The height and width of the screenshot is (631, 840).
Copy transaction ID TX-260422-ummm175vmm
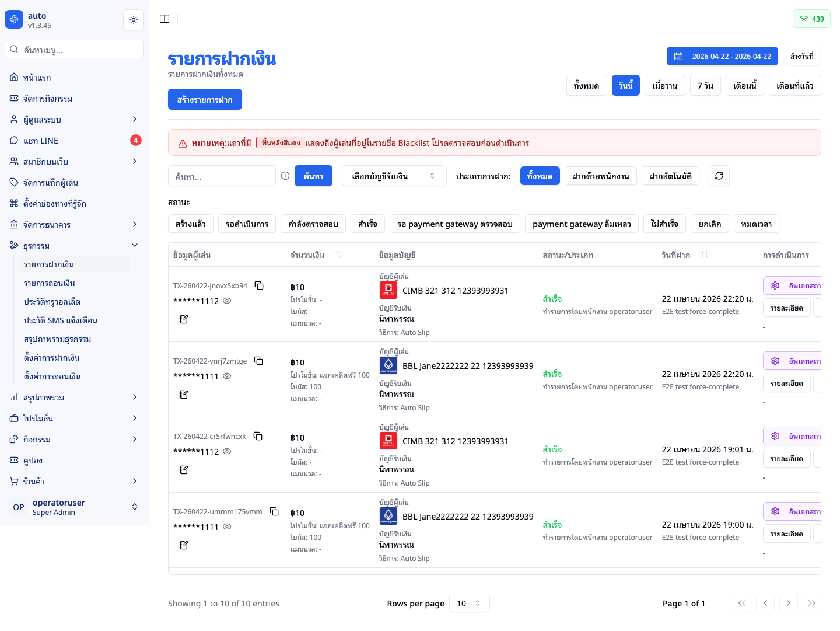[x=274, y=511]
